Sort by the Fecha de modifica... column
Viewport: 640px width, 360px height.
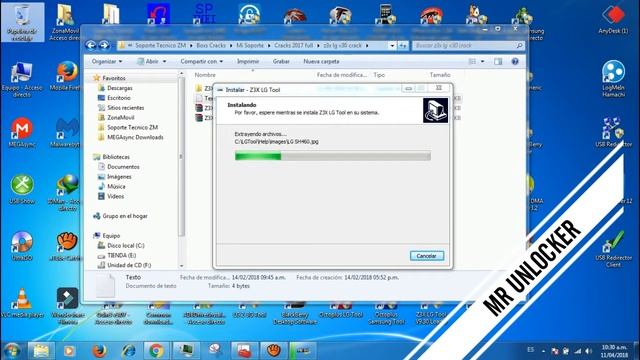point(342,75)
